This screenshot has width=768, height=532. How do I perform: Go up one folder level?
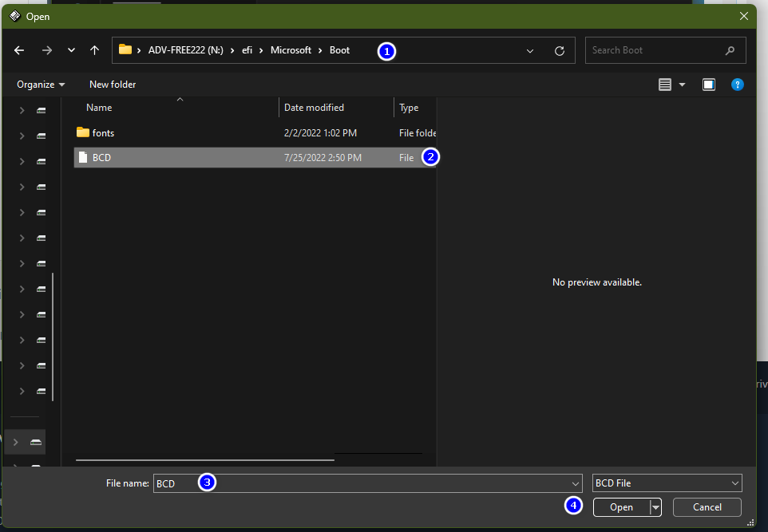[94, 50]
